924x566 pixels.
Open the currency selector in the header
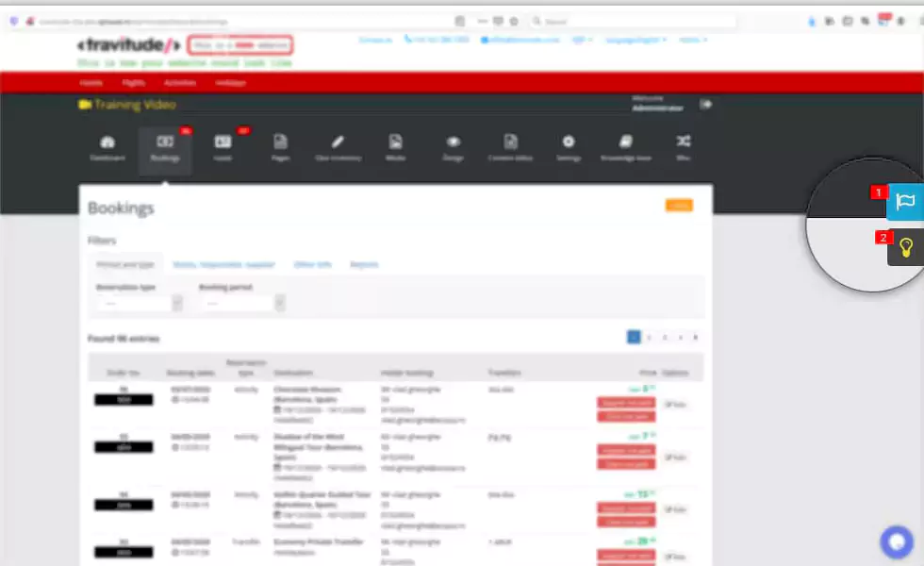(585, 40)
